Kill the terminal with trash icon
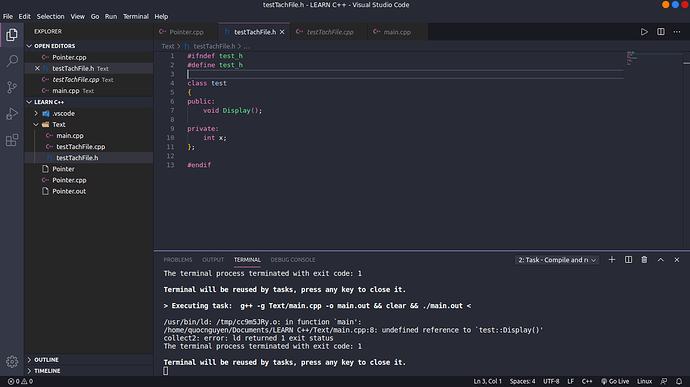Image resolution: width=690 pixels, height=387 pixels. (644, 260)
